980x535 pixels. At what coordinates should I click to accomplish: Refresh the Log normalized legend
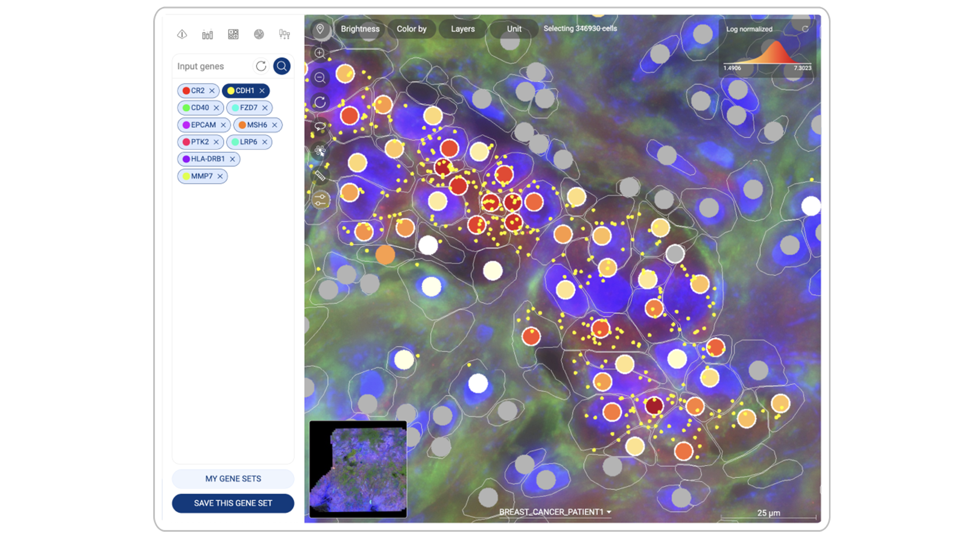tap(805, 29)
